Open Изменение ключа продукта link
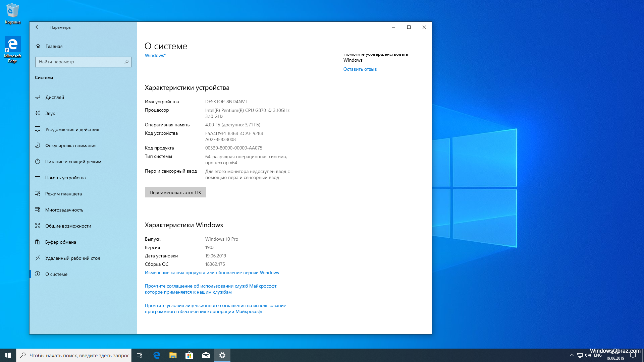This screenshot has width=644, height=362. (212, 273)
